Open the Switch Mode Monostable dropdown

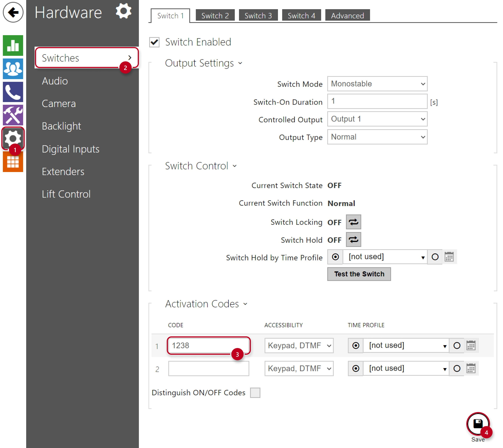tap(377, 84)
